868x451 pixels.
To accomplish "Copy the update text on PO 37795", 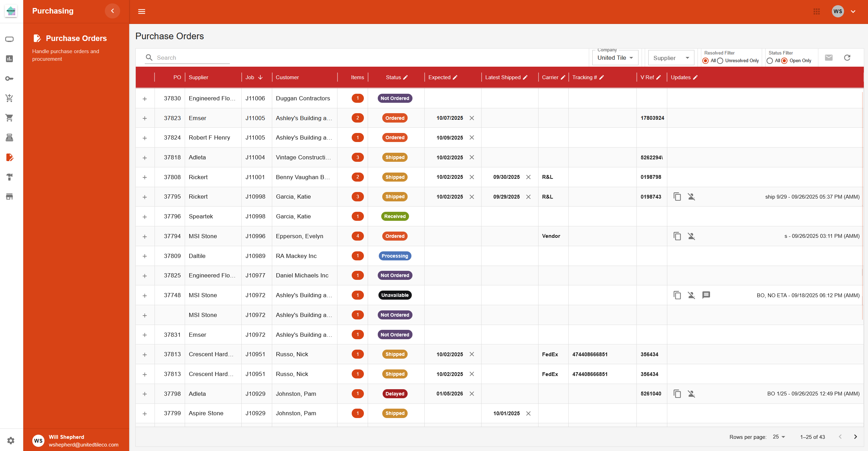I will point(677,197).
